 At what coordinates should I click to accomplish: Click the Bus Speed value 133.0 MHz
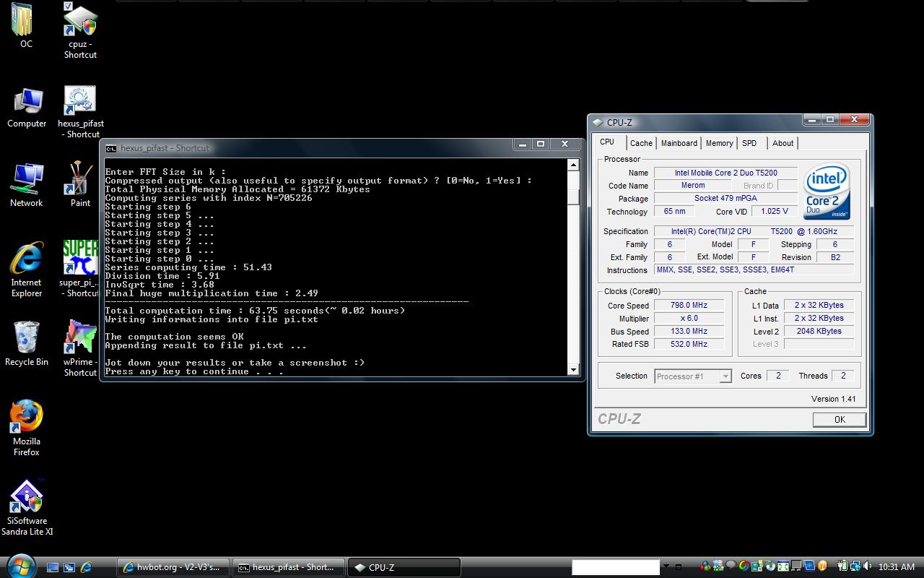[x=688, y=332]
